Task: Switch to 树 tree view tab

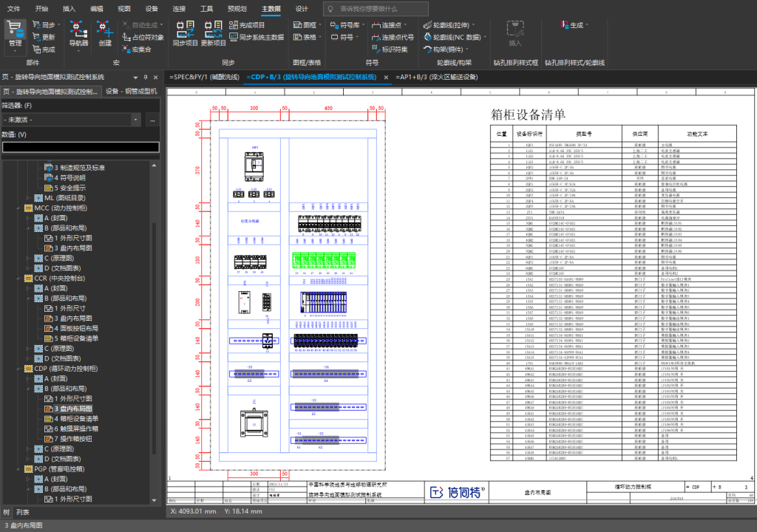Action: pyautogui.click(x=6, y=512)
